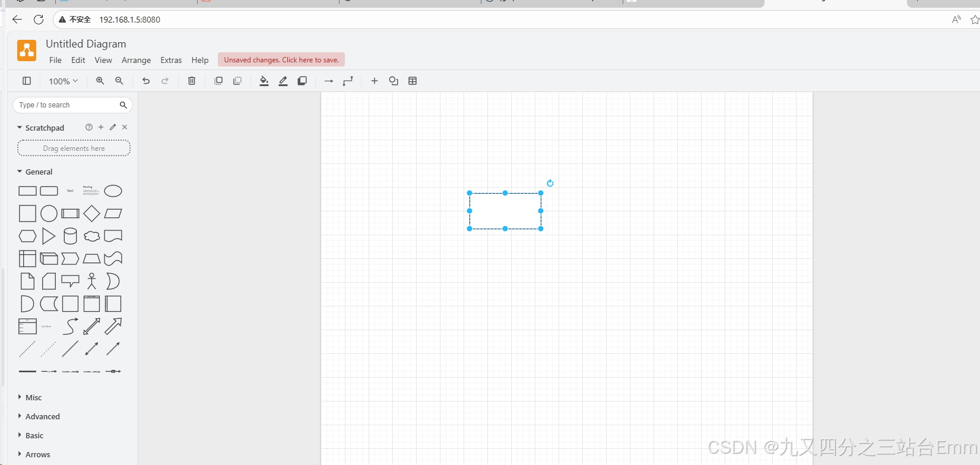The image size is (980, 465).
Task: Open the File menu
Action: coord(55,60)
